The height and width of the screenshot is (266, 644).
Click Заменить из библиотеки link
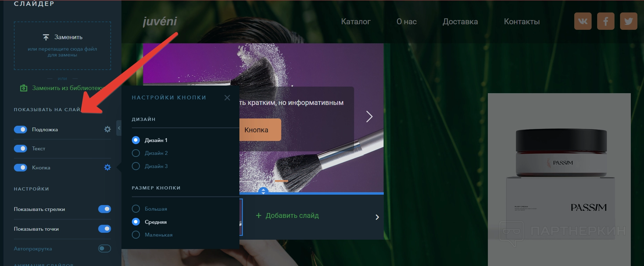(68, 88)
